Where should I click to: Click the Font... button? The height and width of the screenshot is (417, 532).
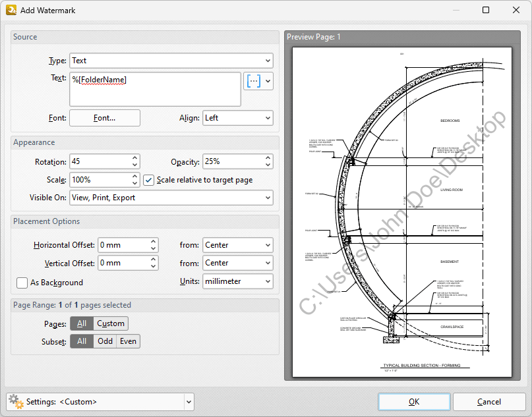(105, 118)
